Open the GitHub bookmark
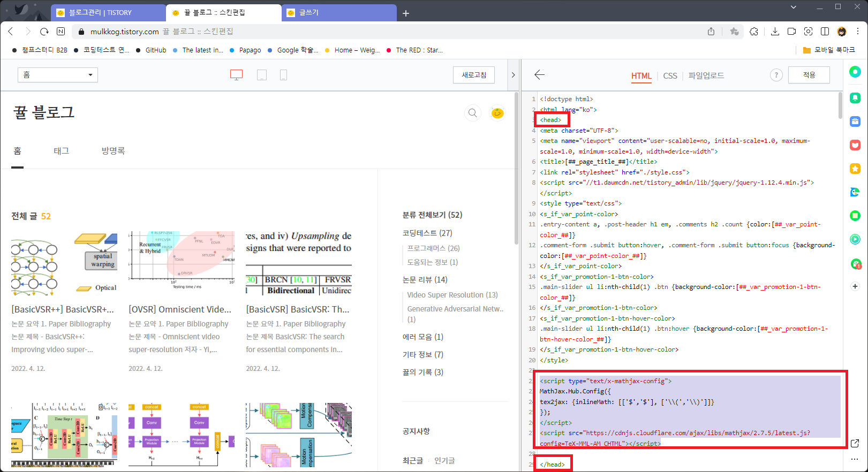 pyautogui.click(x=151, y=50)
